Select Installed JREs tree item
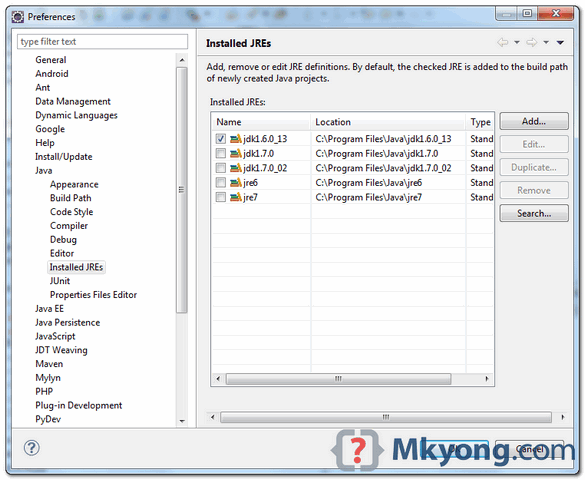The height and width of the screenshot is (480, 585). tap(76, 267)
